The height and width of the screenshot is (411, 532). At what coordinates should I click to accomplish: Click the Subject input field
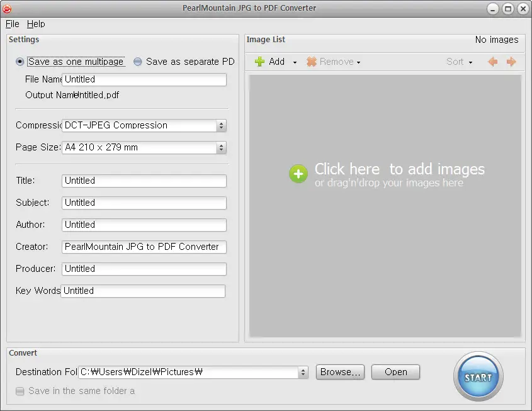click(144, 203)
